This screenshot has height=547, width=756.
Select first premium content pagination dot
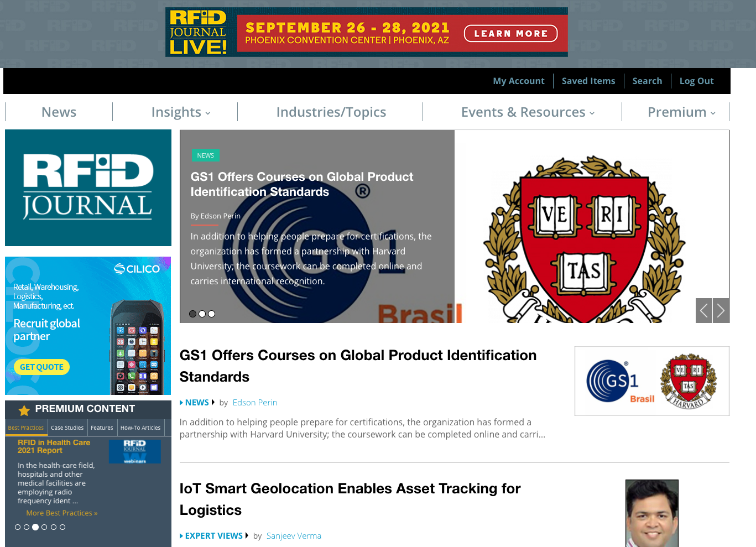tap(18, 527)
